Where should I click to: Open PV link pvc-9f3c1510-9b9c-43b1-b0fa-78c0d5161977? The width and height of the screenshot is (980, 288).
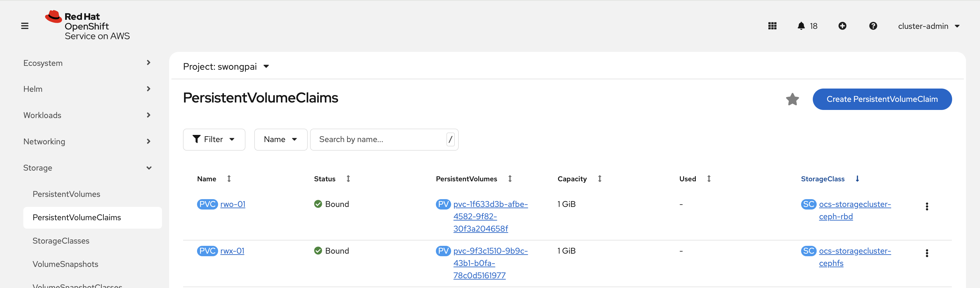tap(490, 263)
